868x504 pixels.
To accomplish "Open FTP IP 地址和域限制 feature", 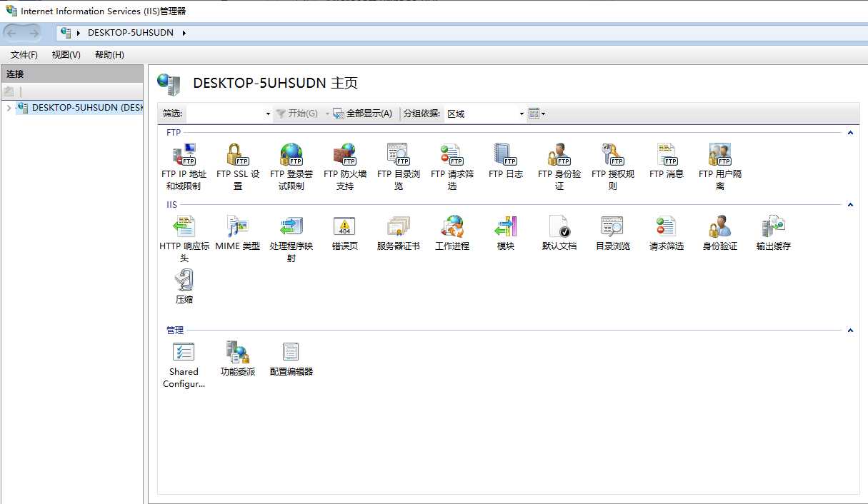I will point(184,166).
